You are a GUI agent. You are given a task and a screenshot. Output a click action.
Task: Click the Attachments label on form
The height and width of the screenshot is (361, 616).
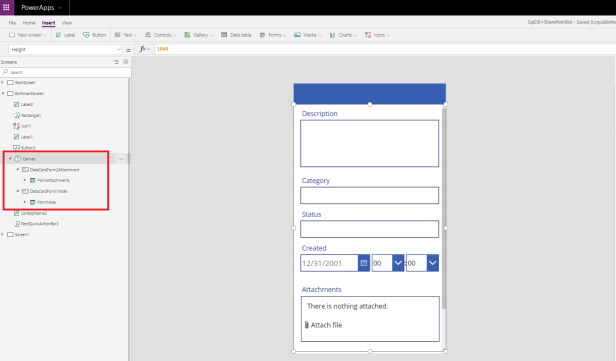[321, 290]
